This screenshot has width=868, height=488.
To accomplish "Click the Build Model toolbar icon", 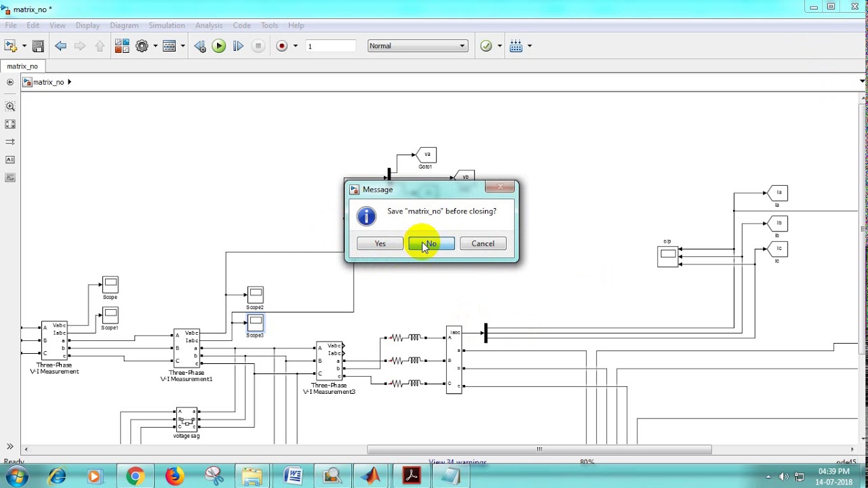I will [516, 46].
